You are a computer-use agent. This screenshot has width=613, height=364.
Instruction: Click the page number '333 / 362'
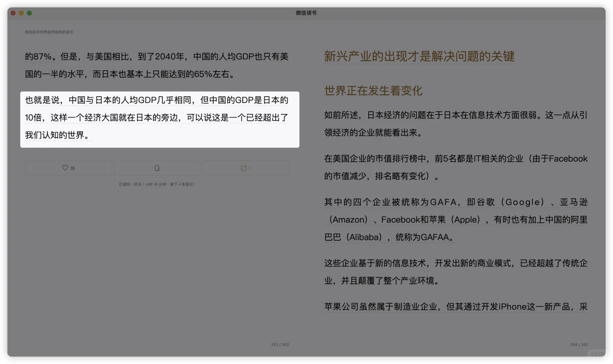[280, 344]
